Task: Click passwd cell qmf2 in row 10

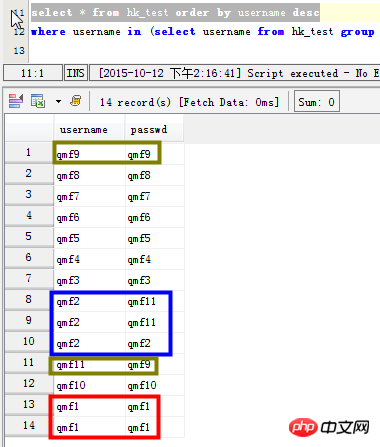Action: [155, 343]
